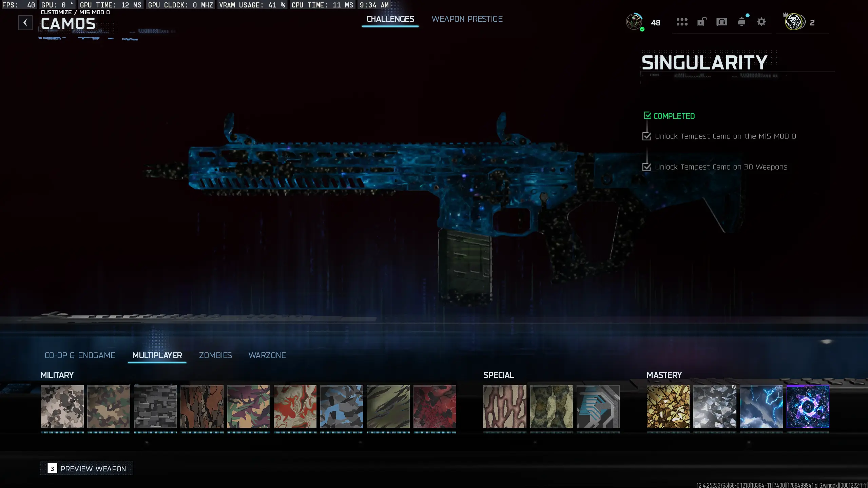Click the unlocked padlock icon
Image resolution: width=868 pixels, height=488 pixels.
pos(701,22)
